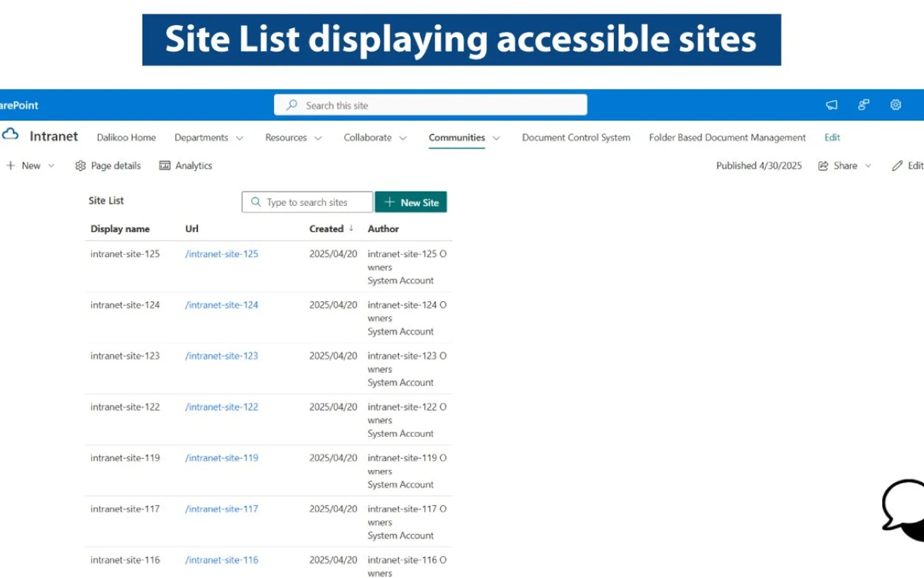
Task: Go to Dalikoo Home
Action: pos(126,138)
